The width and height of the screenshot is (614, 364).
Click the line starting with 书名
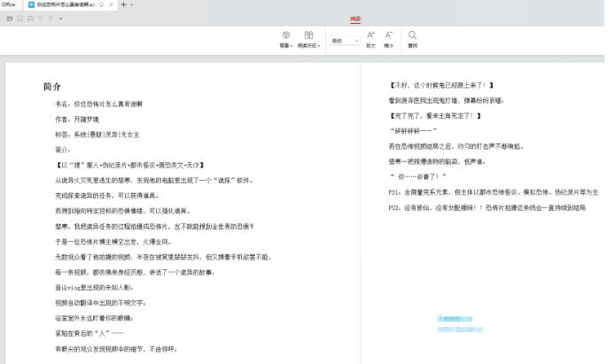click(98, 105)
